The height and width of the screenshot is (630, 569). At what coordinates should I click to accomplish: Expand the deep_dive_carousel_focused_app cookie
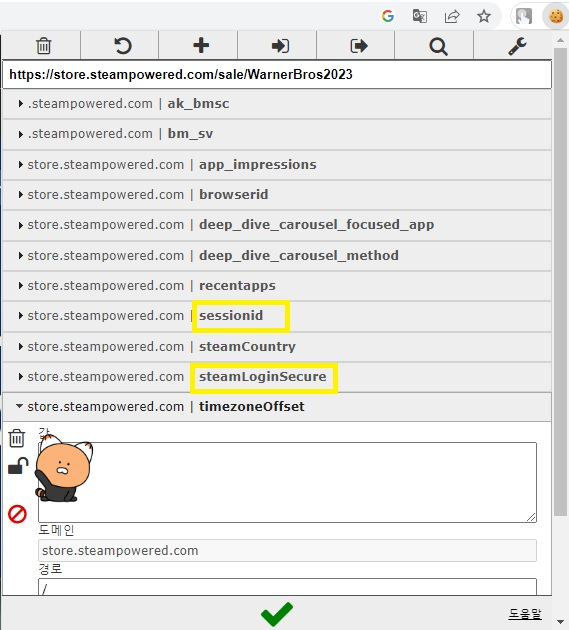coord(277,225)
